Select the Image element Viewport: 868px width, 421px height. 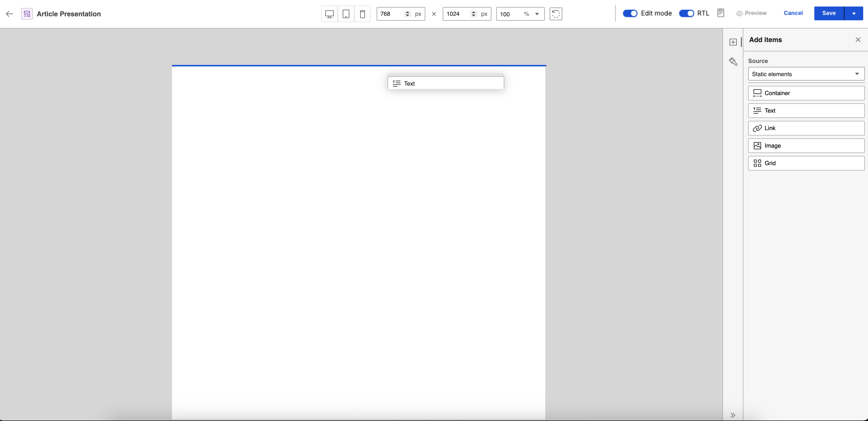(806, 146)
